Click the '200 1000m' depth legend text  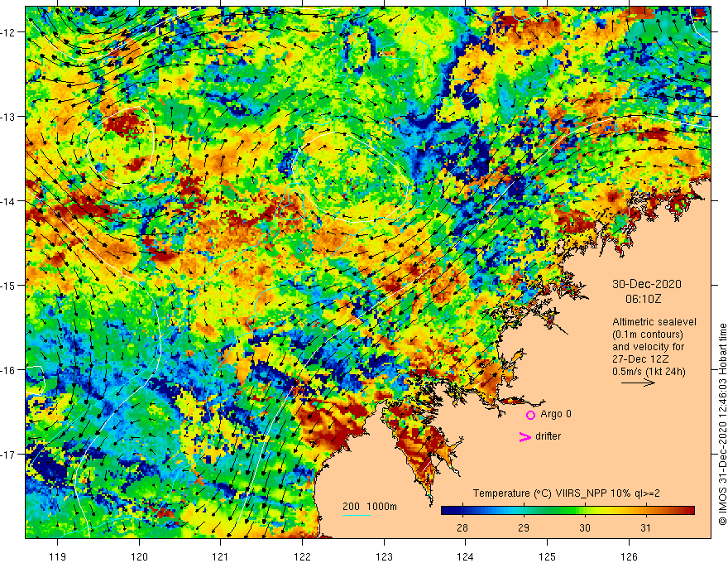point(370,507)
